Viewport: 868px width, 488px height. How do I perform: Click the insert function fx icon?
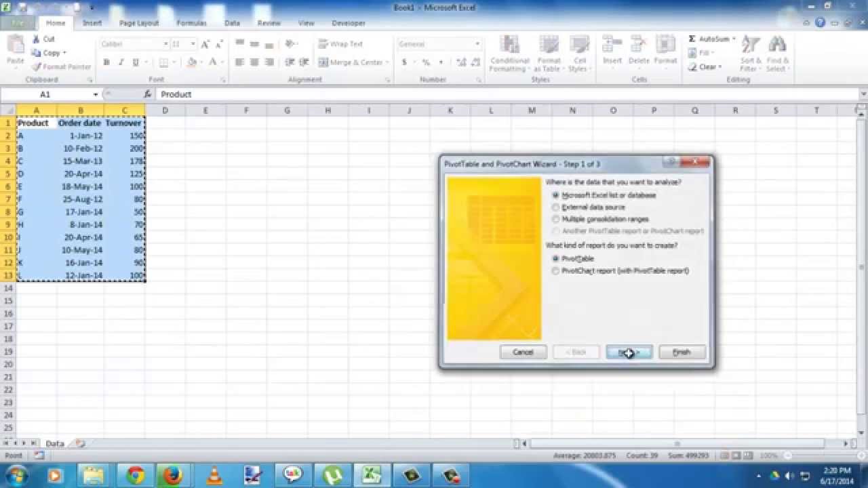(148, 94)
